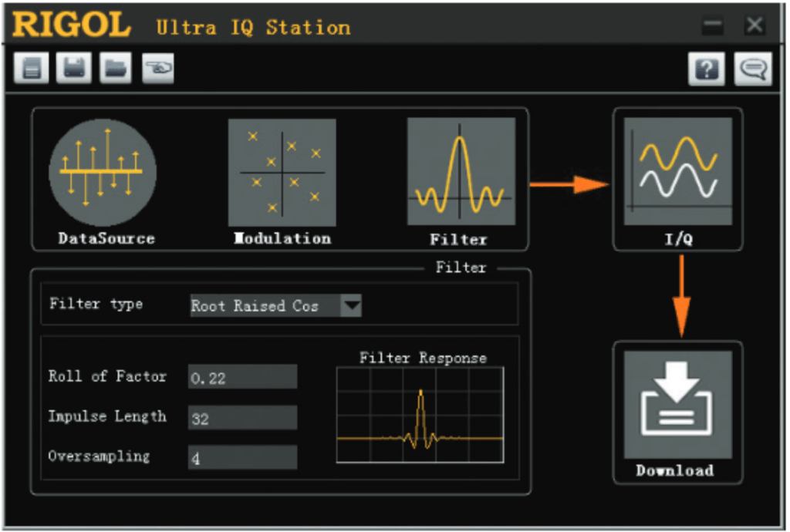Click the Roll of Factor input field
Viewport: 790px width, 532px height.
click(x=242, y=377)
